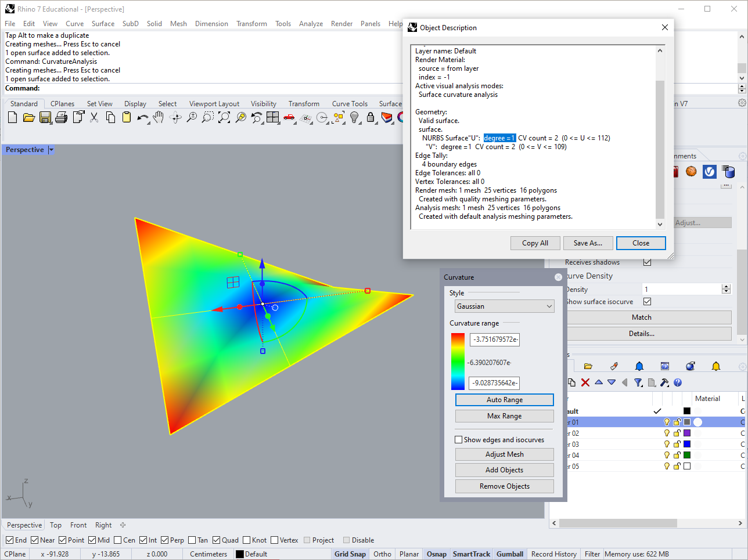The image size is (748, 560).
Task: Click the Cut scissors icon
Action: point(94,118)
